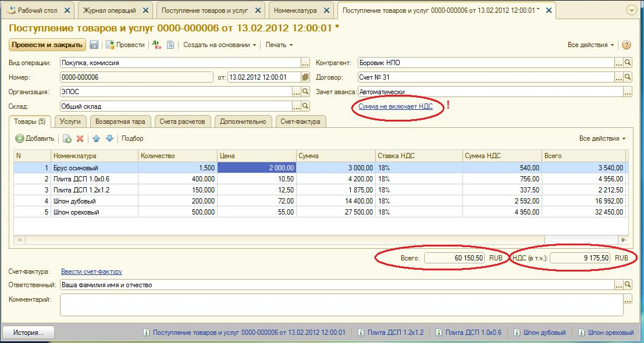Open the date calendar picker icon
Image resolution: width=644 pixels, height=343 pixels.
(305, 77)
